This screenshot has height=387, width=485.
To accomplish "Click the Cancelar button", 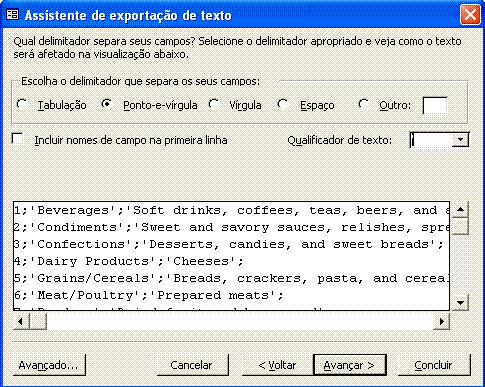I will click(x=193, y=365).
